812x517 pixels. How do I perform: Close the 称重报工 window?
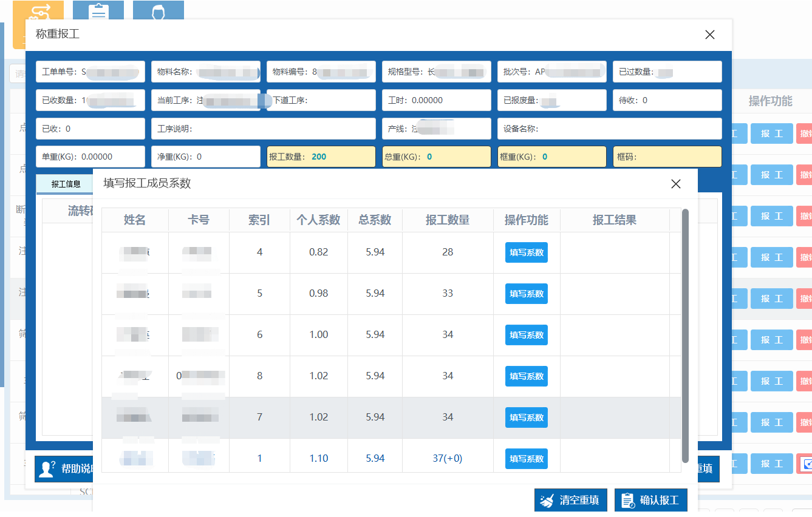(709, 35)
